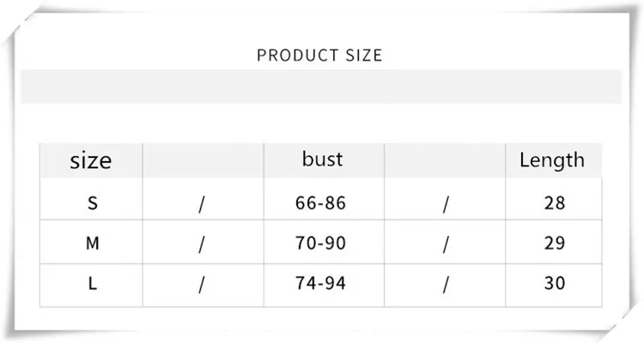Click the slash after size S

(201, 204)
